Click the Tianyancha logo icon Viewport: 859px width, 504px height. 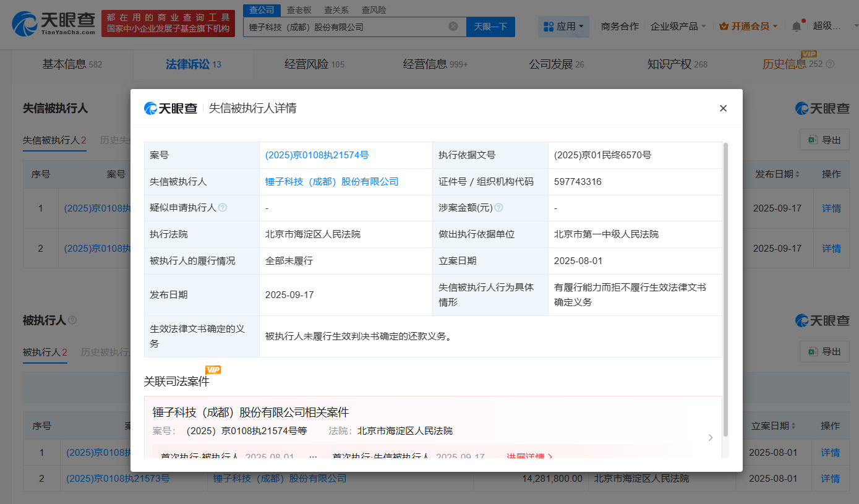click(x=24, y=23)
